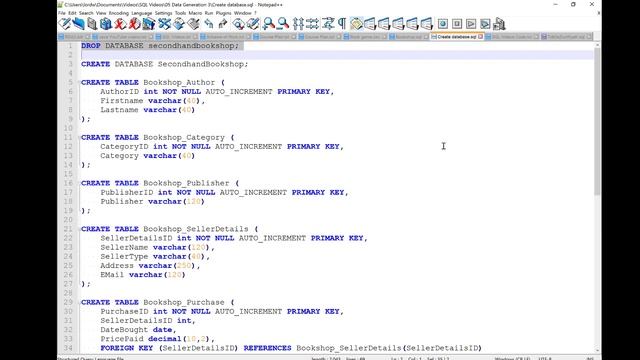640x360 pixels.
Task: Open the Edit menu
Action: click(72, 13)
